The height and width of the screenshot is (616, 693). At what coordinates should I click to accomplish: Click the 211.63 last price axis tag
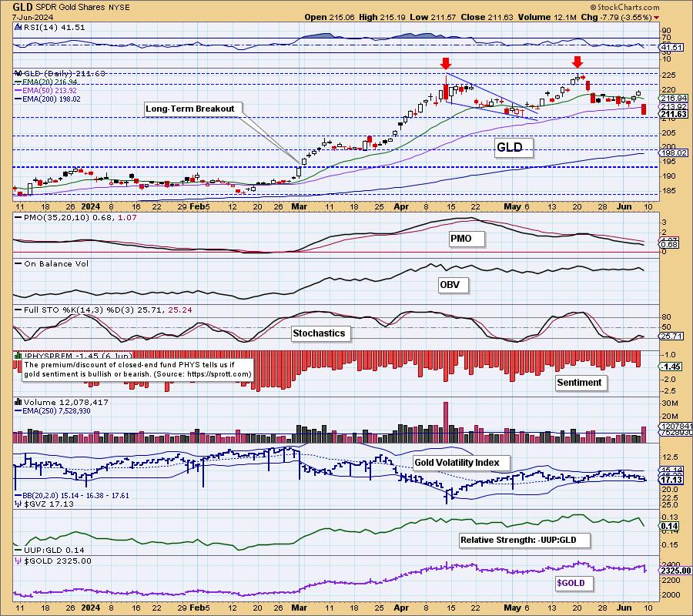674,115
